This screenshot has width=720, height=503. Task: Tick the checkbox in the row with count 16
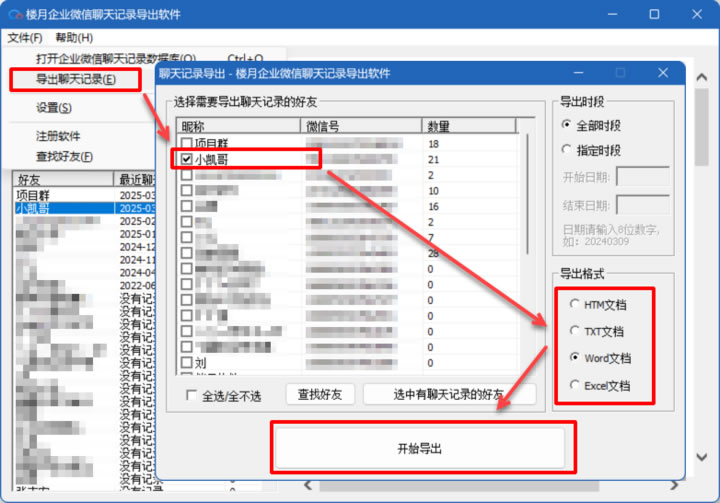click(186, 206)
